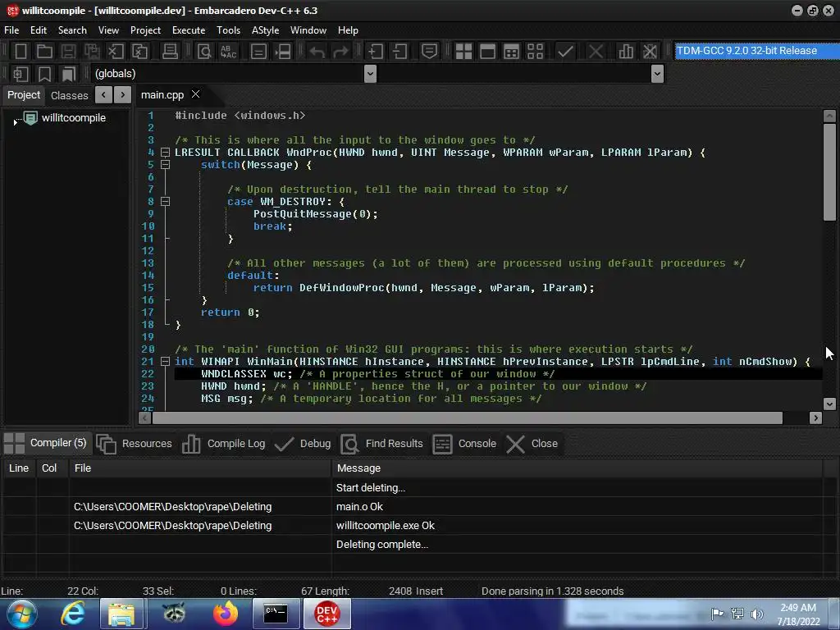Open the Search menu
840x630 pixels.
click(x=72, y=30)
